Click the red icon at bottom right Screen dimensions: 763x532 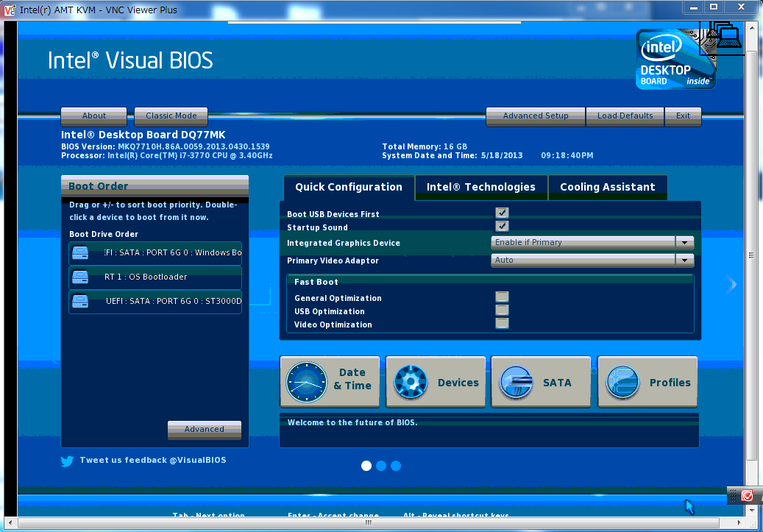(x=747, y=495)
